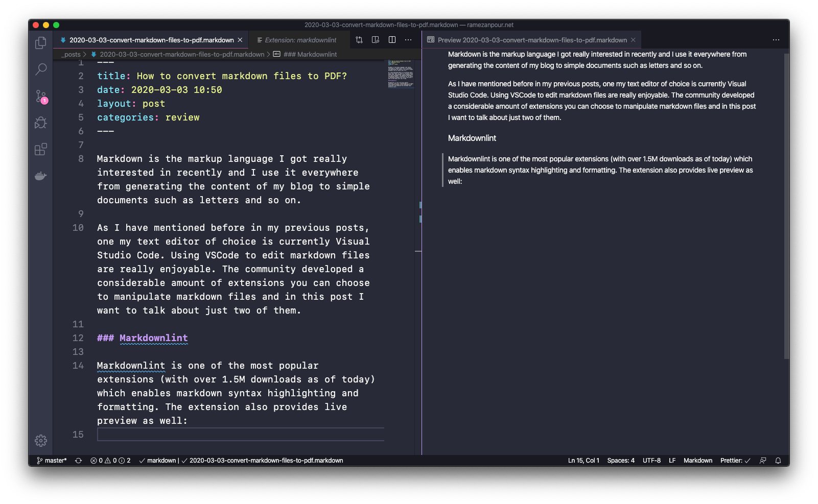
Task: Click line number 14 in the gutter
Action: coord(78,366)
